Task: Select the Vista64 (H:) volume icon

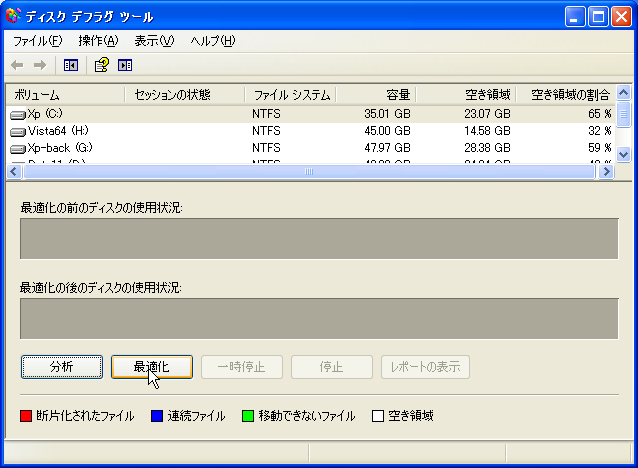Action: point(18,131)
